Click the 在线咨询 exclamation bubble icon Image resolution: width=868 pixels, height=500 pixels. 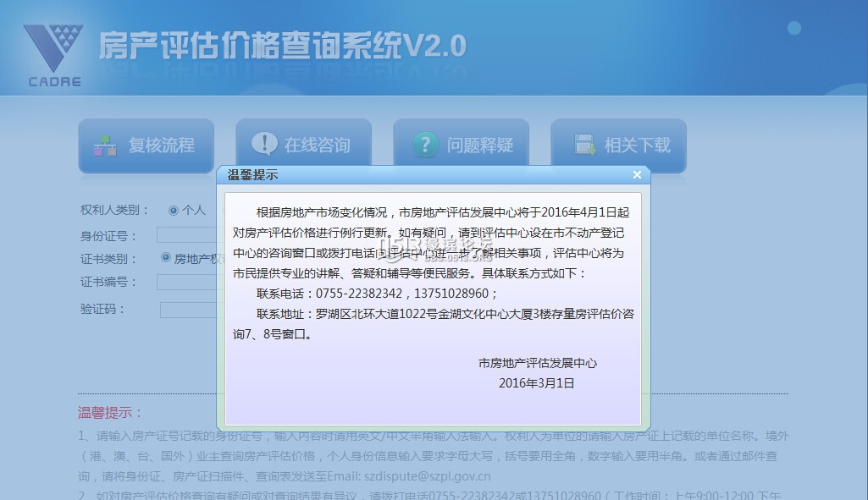264,145
